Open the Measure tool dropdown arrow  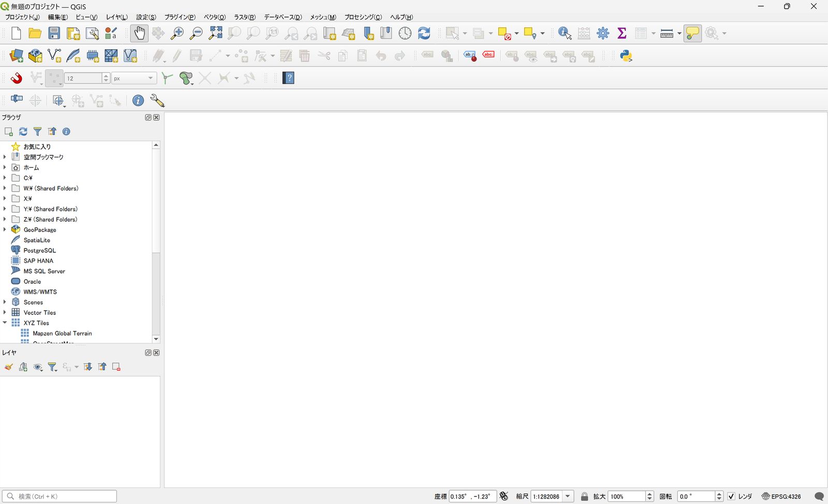[x=679, y=34]
